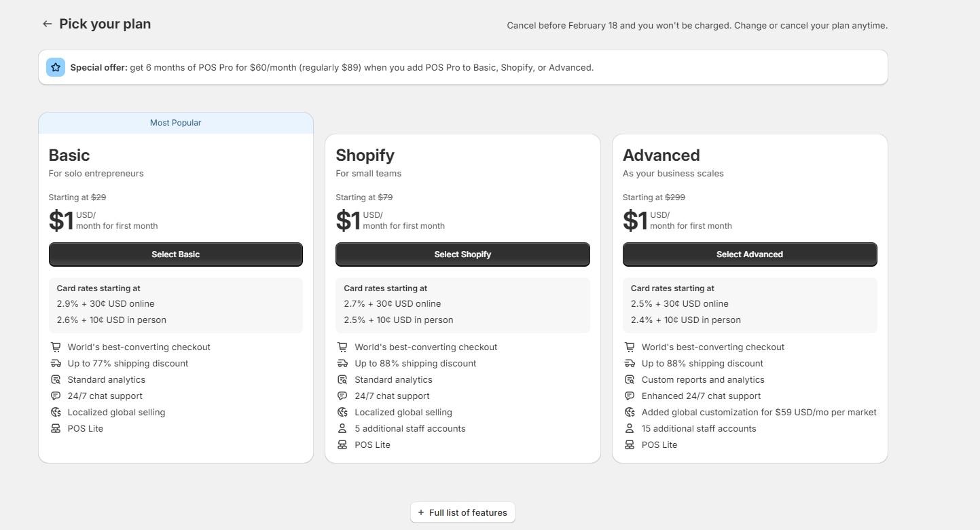The width and height of the screenshot is (980, 530).
Task: Click person icon beside 15 additional staff accounts
Action: [x=630, y=428]
